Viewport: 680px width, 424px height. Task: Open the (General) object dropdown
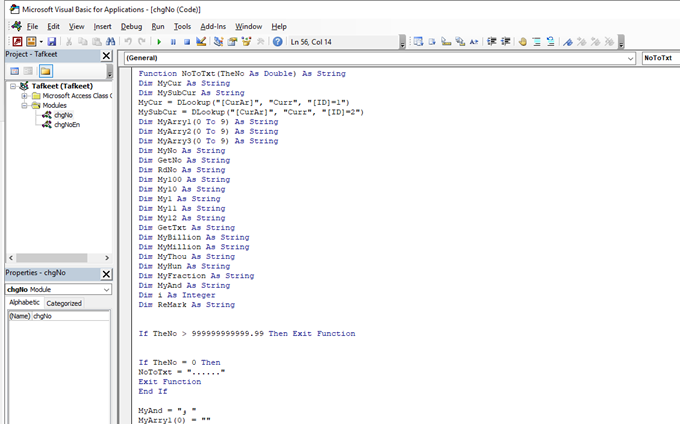point(629,59)
